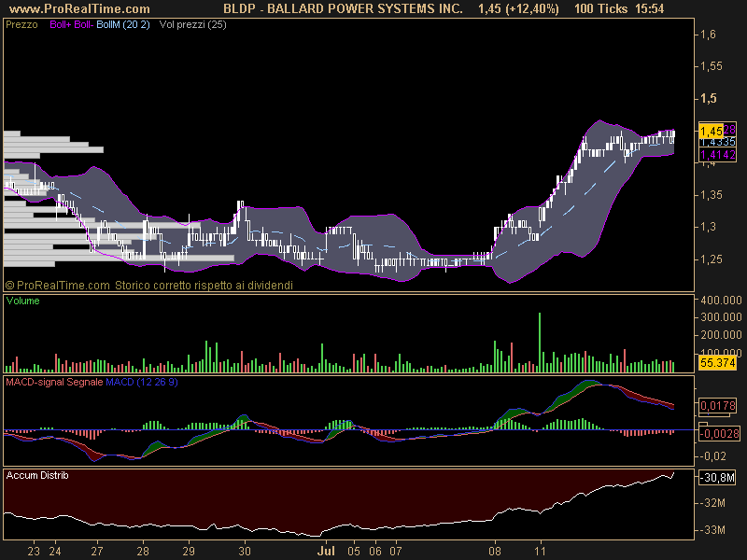Click the 15:54 time label

649,8
